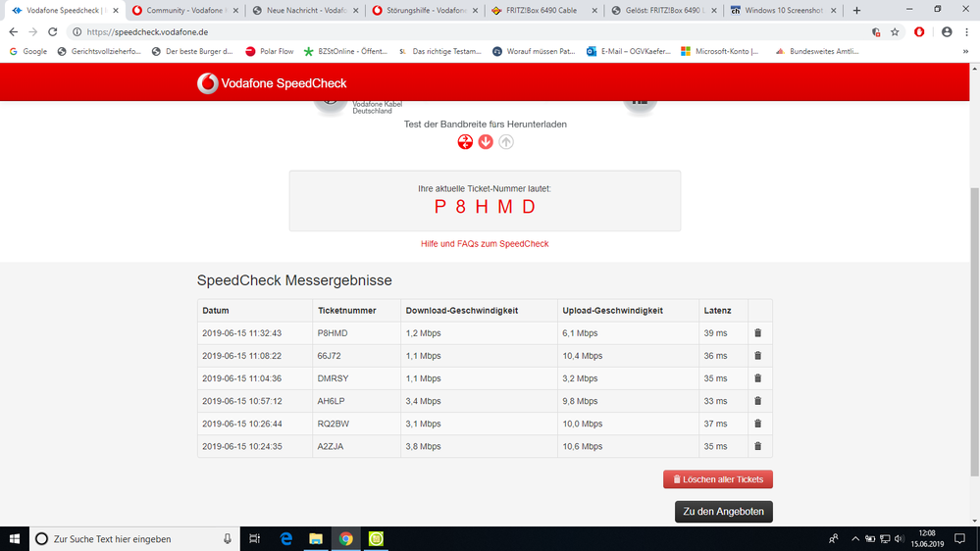This screenshot has width=980, height=551.
Task: Open the Chrome profile avatar
Action: (947, 31)
